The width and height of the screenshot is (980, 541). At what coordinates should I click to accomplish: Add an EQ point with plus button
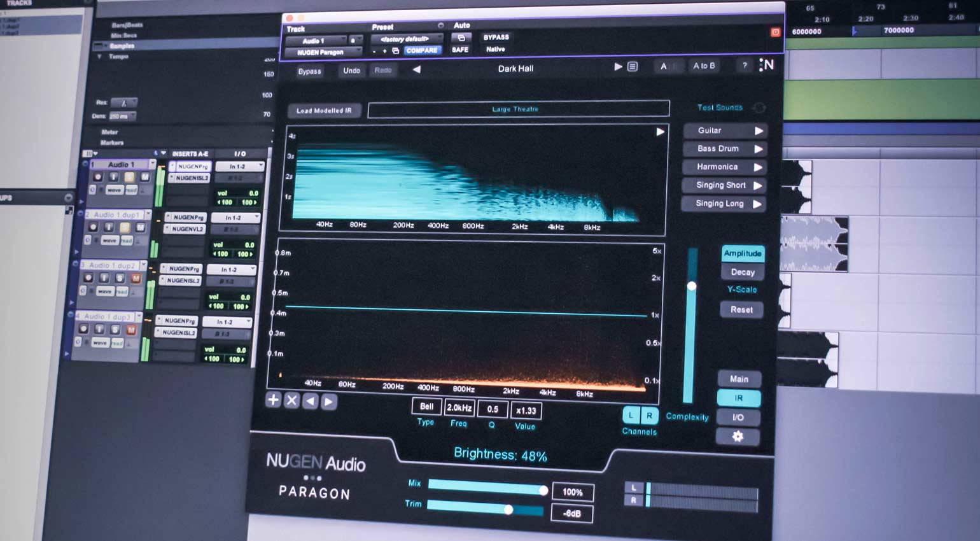pos(273,400)
